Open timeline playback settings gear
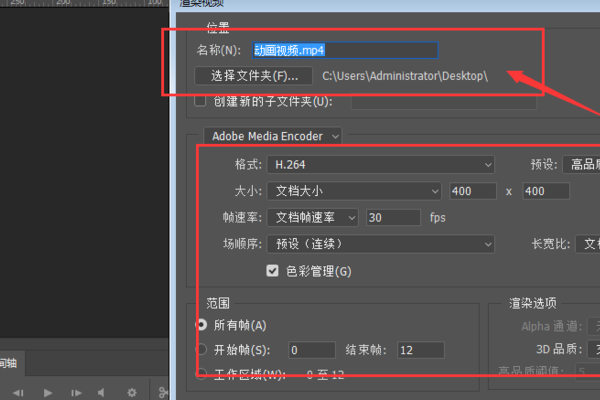 [132, 393]
